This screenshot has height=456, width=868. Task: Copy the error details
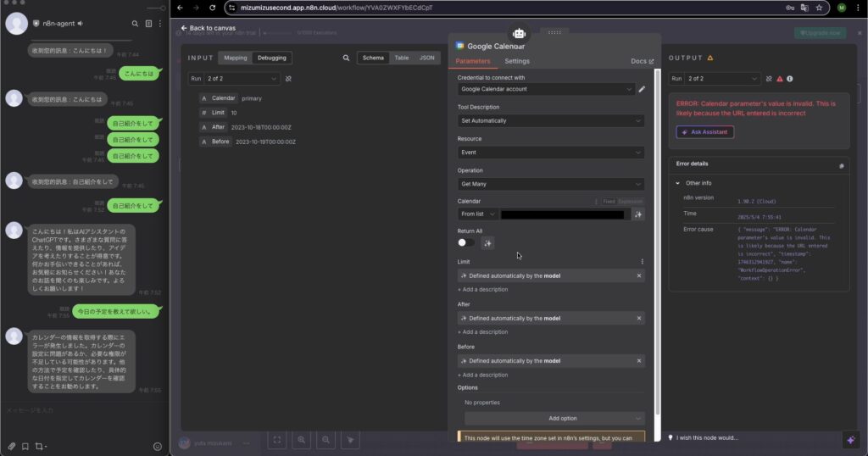(x=842, y=166)
